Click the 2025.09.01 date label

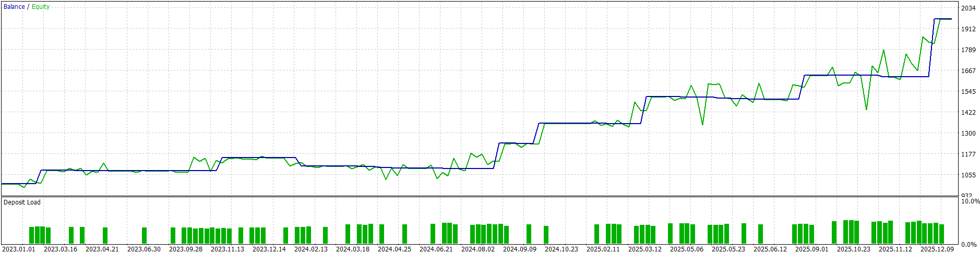point(812,249)
